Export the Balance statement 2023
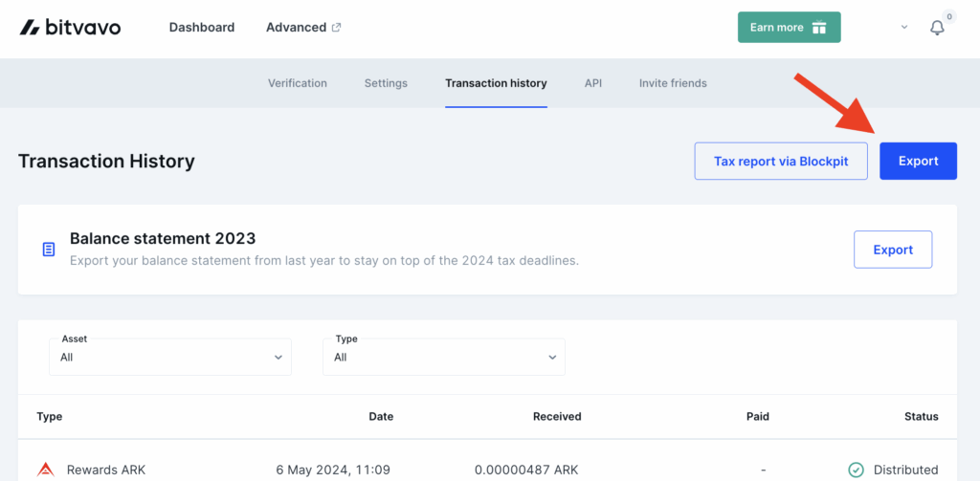 [892, 250]
